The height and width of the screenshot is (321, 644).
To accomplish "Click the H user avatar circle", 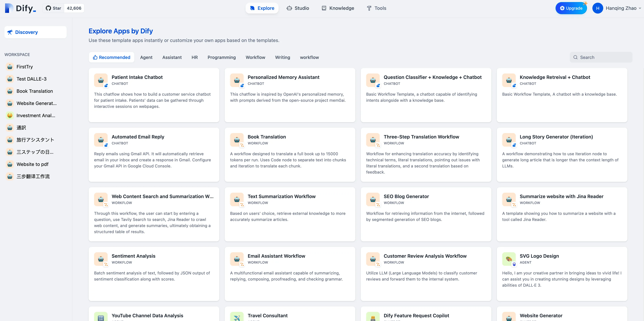I will [x=597, y=8].
